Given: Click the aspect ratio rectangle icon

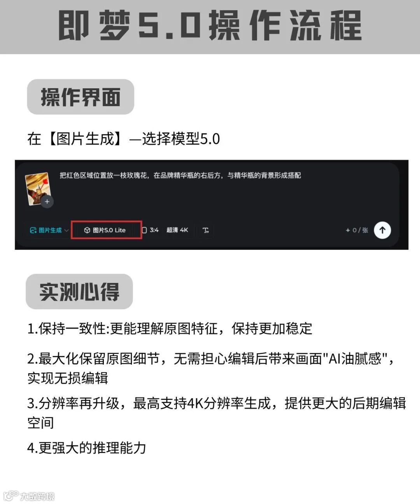Looking at the screenshot, I should click(x=144, y=230).
